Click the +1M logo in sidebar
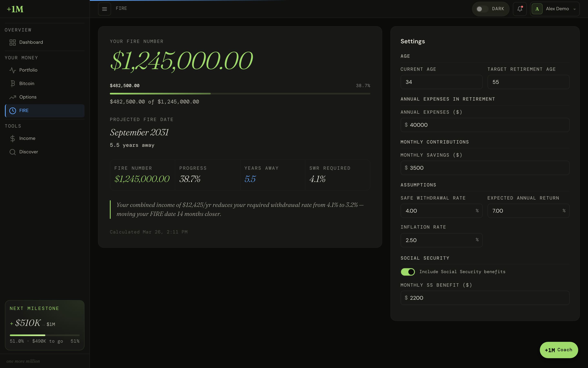 (15, 9)
